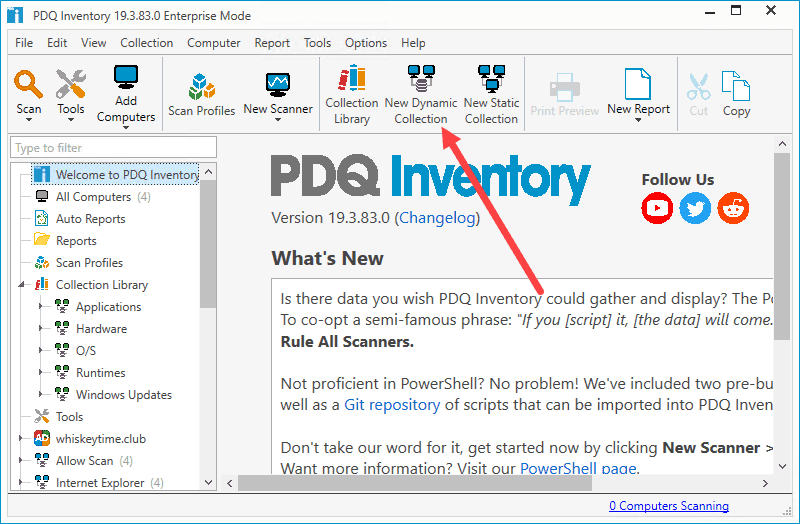This screenshot has width=800, height=524.
Task: Open the Tools wrench toolbar icon
Action: 70,84
